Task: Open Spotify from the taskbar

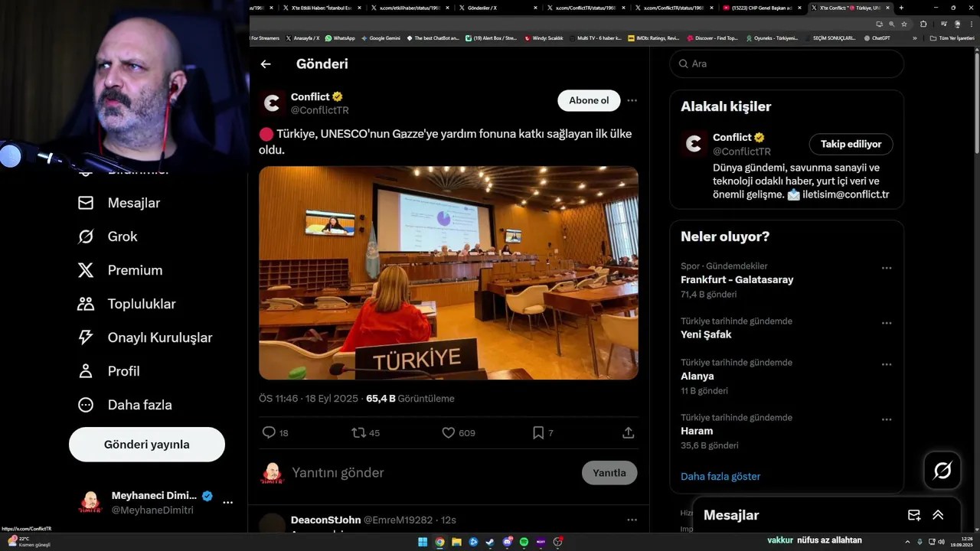Action: 524,542
